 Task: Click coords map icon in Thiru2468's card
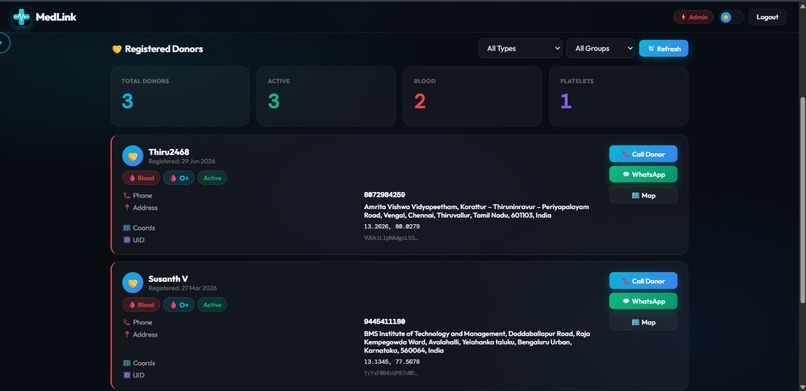pos(126,228)
